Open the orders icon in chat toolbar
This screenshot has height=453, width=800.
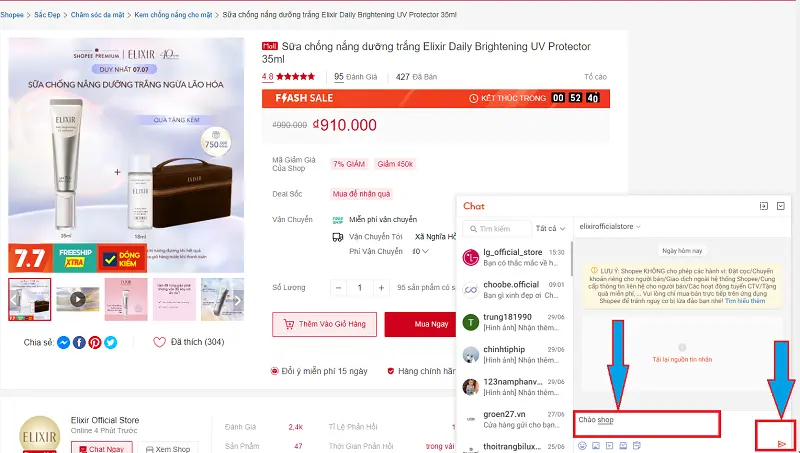point(637,446)
